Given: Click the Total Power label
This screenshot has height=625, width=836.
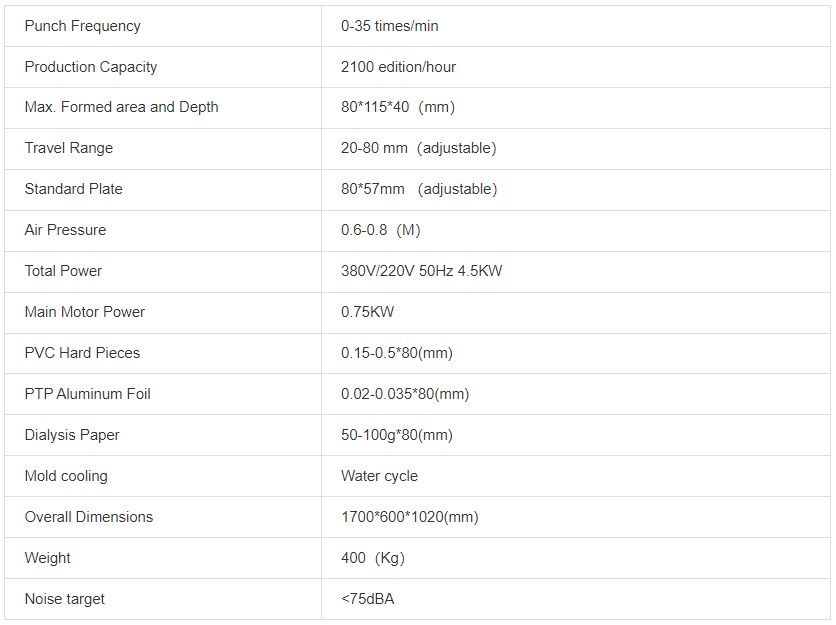Looking at the screenshot, I should pyautogui.click(x=63, y=271).
